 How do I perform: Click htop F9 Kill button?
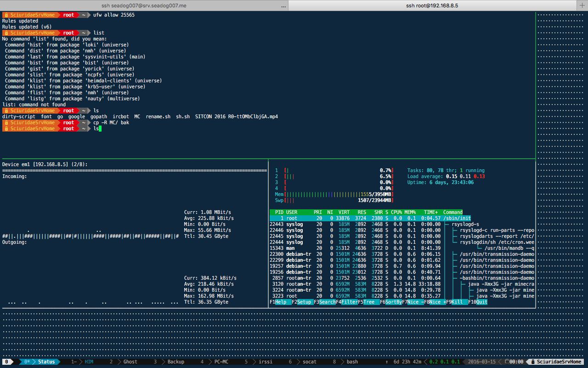pyautogui.click(x=457, y=302)
